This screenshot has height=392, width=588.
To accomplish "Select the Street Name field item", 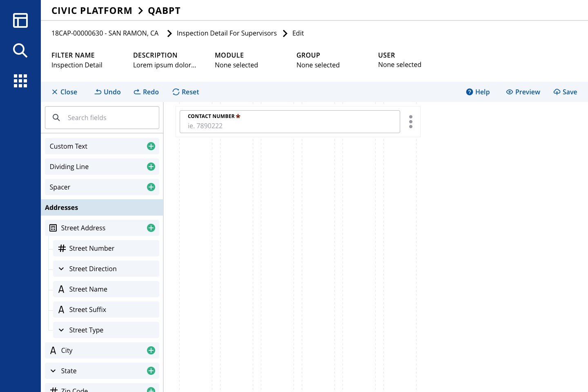I will pyautogui.click(x=106, y=289).
